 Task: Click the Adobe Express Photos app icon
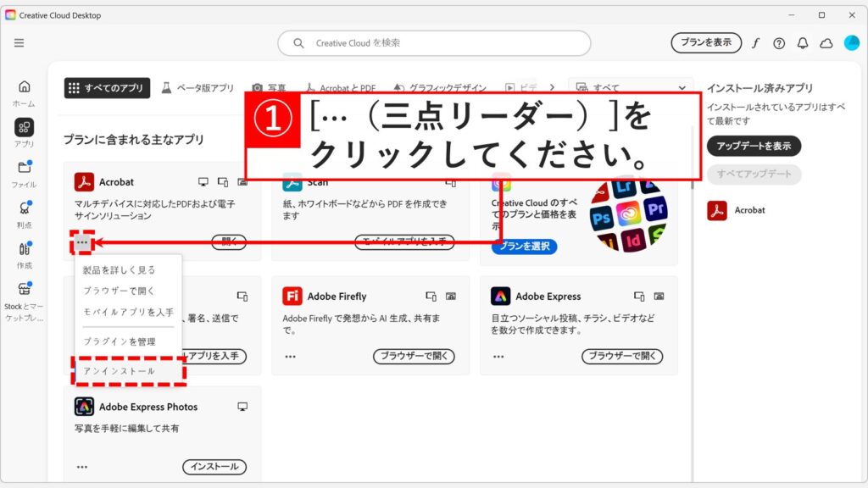coord(84,407)
